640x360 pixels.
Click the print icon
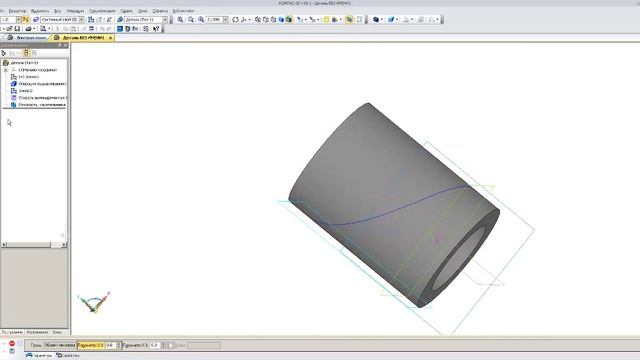pos(29,29)
